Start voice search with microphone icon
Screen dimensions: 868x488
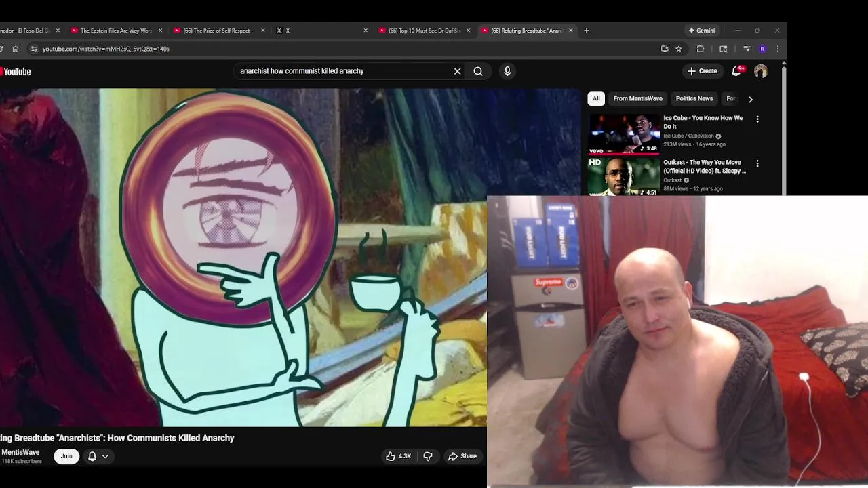click(x=507, y=71)
